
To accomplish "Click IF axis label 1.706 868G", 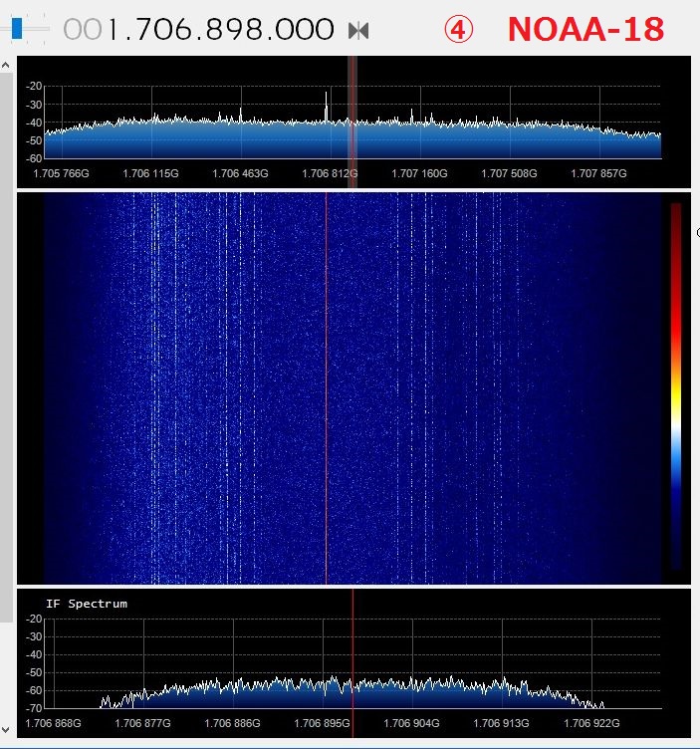I will coord(53,723).
